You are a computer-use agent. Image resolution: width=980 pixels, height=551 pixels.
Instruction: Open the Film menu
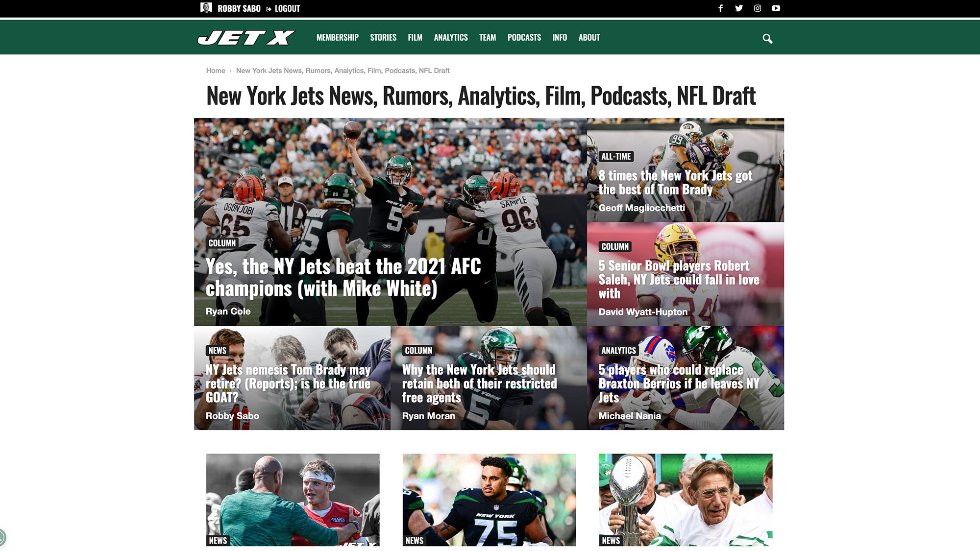(415, 38)
